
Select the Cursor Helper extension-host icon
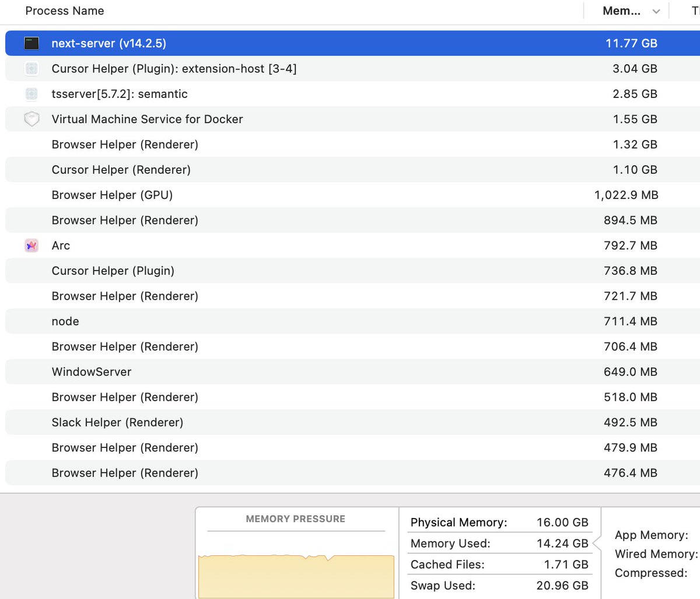(x=32, y=68)
